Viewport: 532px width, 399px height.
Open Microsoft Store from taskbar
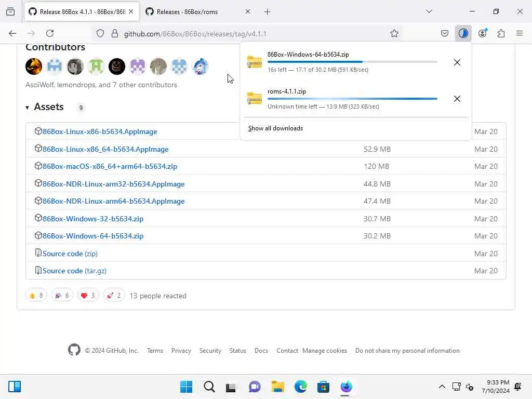323,387
